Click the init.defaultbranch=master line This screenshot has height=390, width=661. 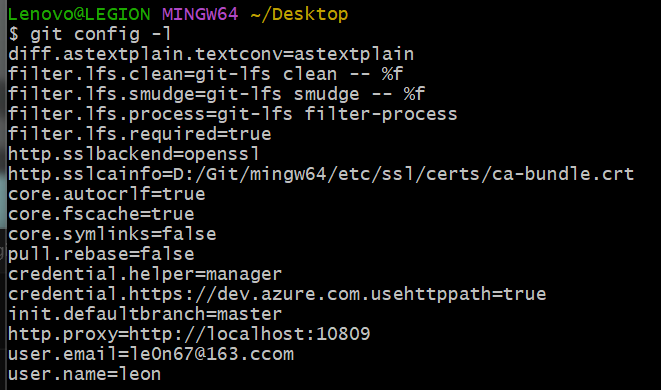point(145,314)
